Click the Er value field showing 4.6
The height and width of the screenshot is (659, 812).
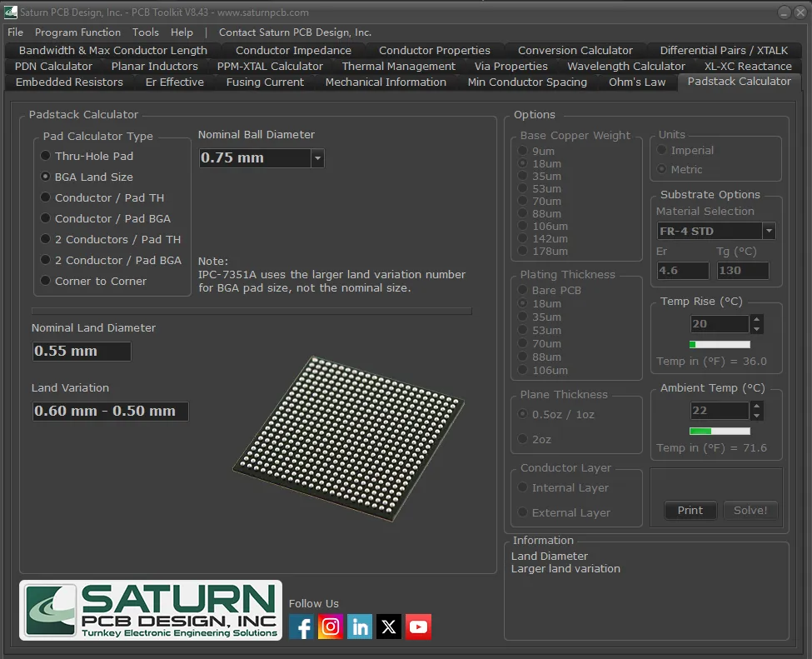click(x=683, y=271)
